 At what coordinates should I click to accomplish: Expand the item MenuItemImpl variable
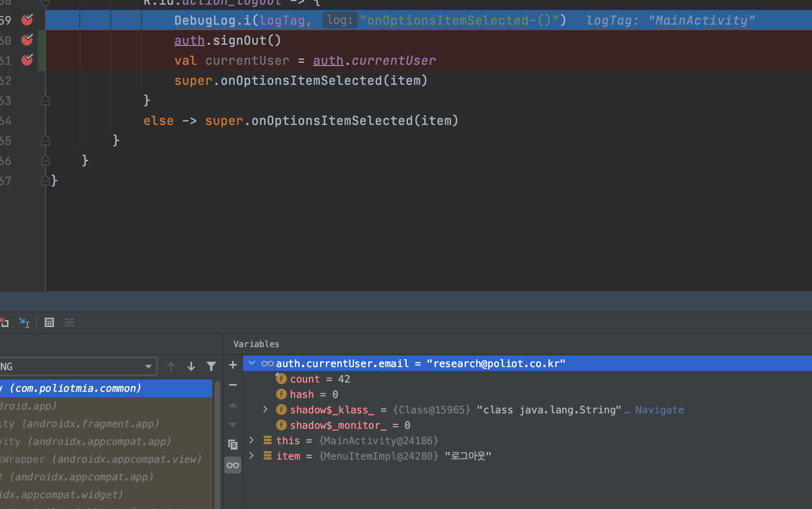(x=252, y=456)
